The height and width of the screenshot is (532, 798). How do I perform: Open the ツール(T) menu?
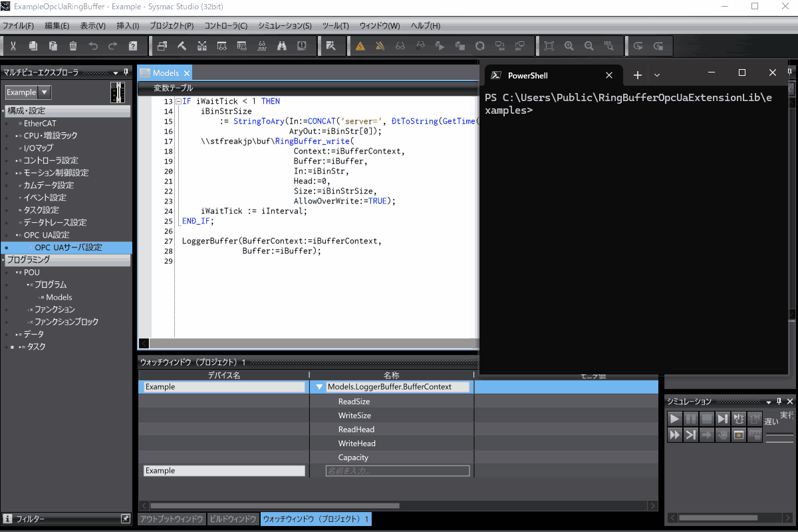pyautogui.click(x=336, y=26)
